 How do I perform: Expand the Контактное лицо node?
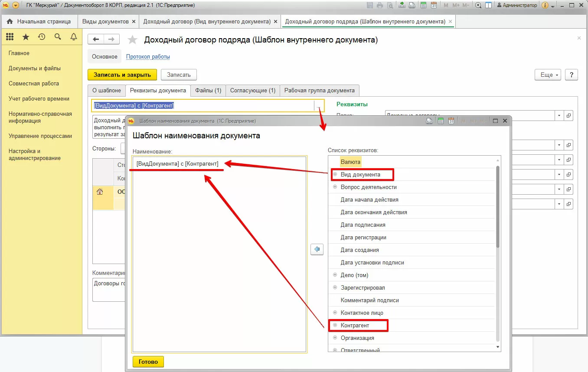point(335,313)
